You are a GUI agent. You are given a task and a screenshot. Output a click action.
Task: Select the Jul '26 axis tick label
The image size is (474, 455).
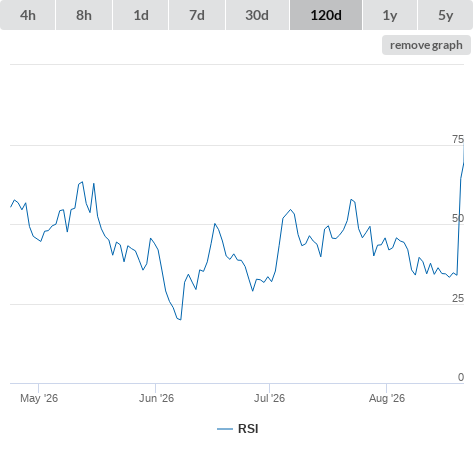pyautogui.click(x=269, y=398)
